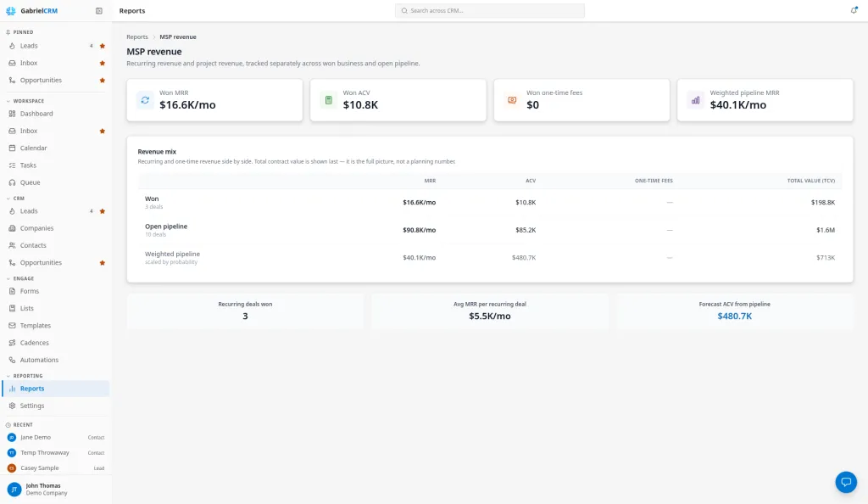Collapse the CRM sidebar section
868x504 pixels.
coord(15,199)
